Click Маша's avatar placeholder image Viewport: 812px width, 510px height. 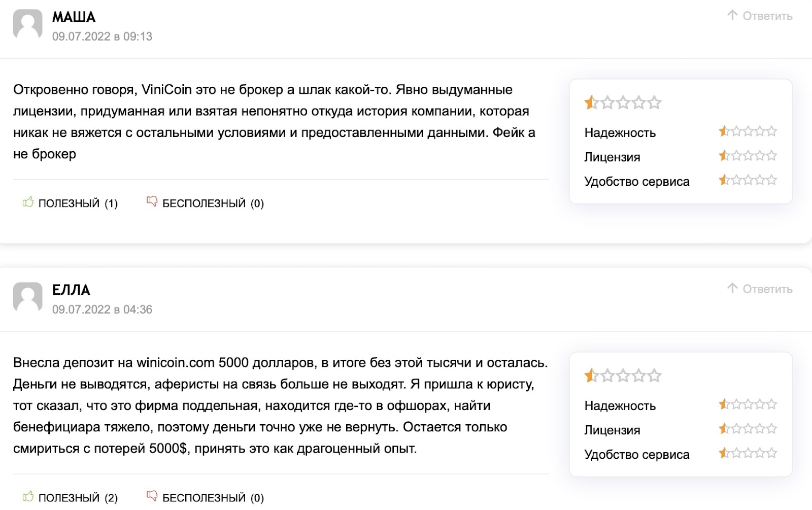[x=27, y=24]
